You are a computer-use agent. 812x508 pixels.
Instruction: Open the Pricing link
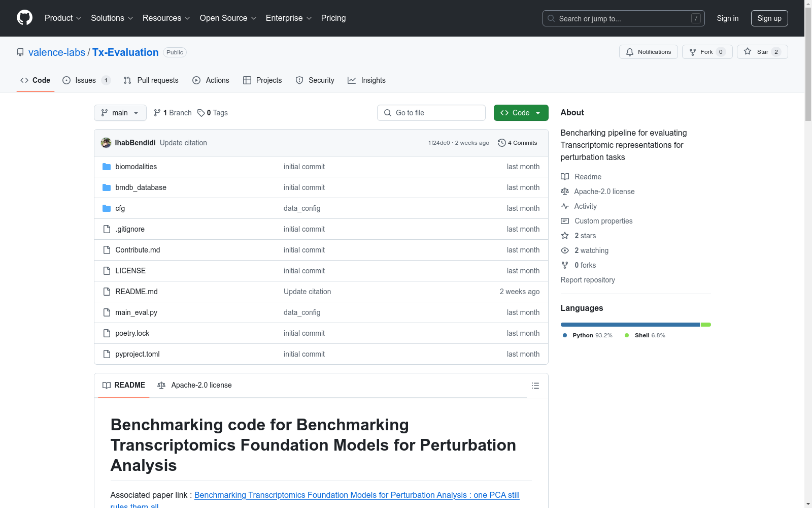coord(333,18)
